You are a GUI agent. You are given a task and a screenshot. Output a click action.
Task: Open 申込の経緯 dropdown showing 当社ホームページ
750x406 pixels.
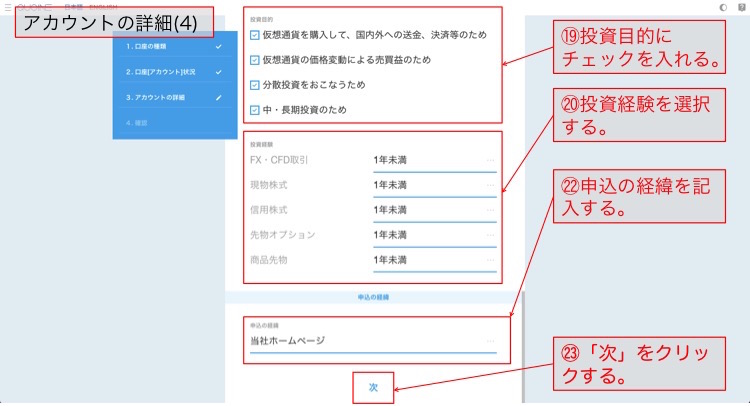[373, 341]
